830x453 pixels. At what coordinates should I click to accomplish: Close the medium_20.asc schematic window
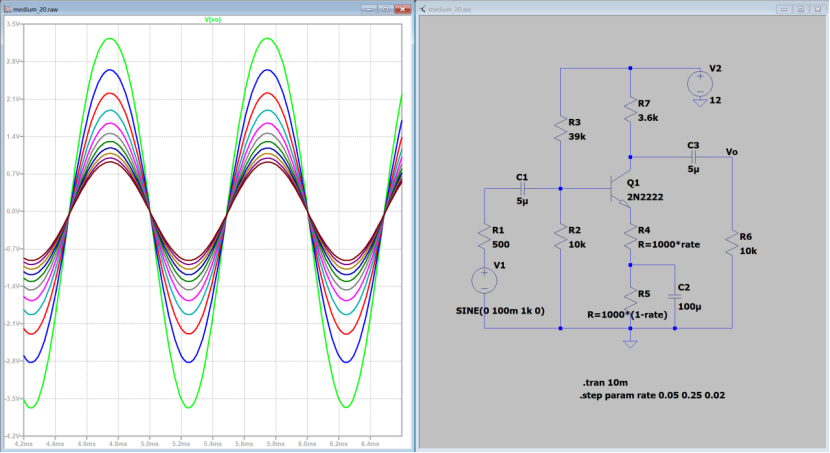pos(818,9)
